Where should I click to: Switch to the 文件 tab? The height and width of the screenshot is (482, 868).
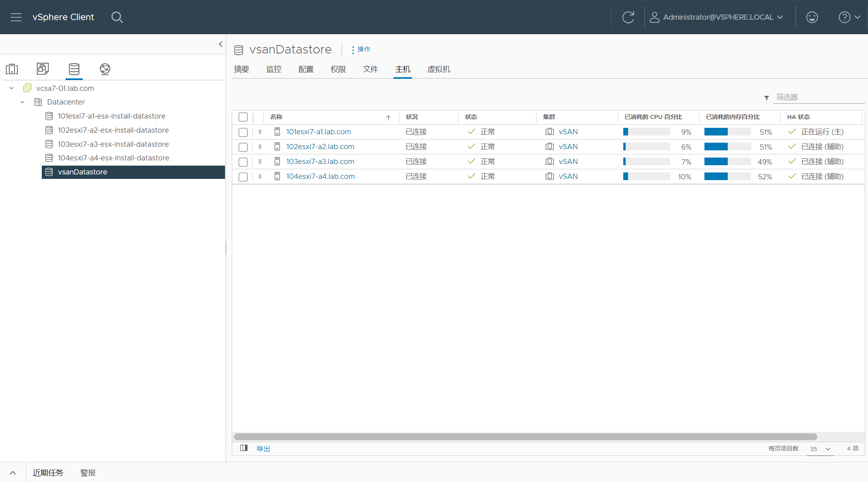click(x=371, y=69)
